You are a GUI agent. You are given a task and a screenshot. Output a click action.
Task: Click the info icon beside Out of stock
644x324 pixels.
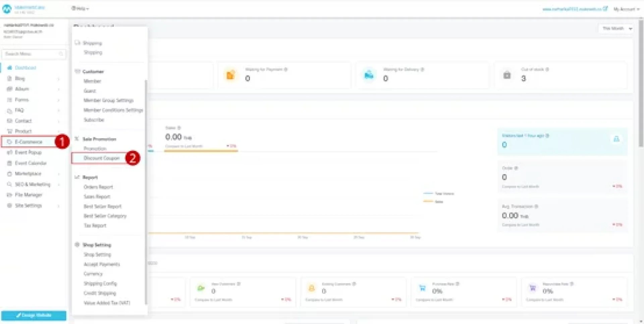coord(547,69)
